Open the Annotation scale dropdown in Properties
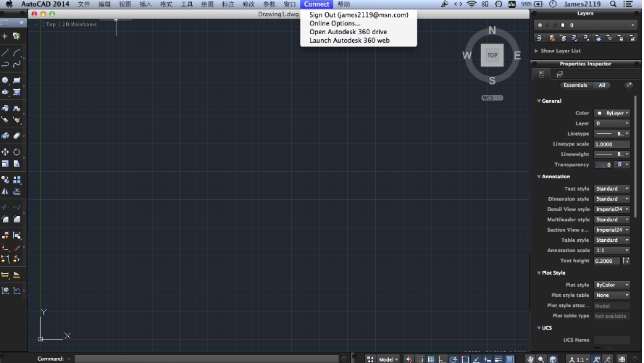Screen dimensions: 644x363 point(612,250)
